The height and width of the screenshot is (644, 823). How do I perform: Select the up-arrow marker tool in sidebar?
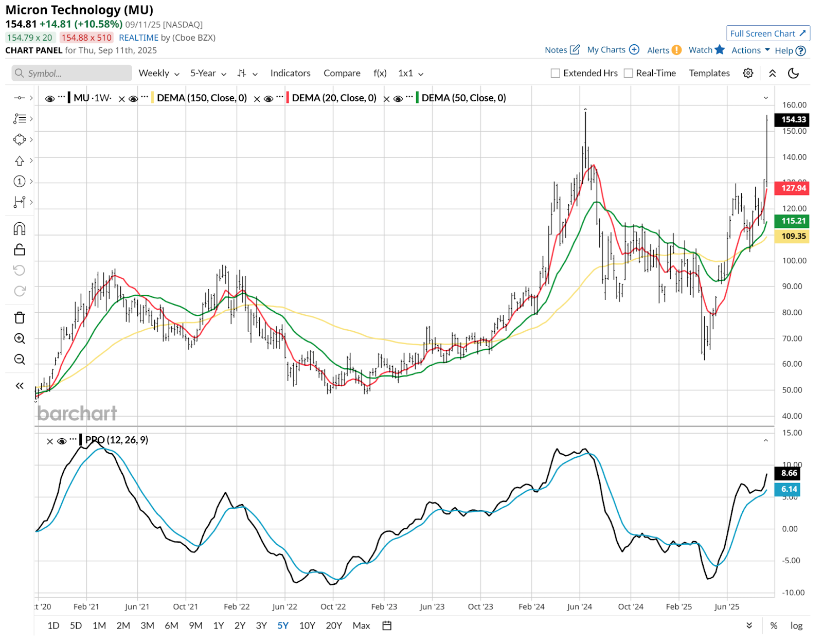[x=19, y=160]
